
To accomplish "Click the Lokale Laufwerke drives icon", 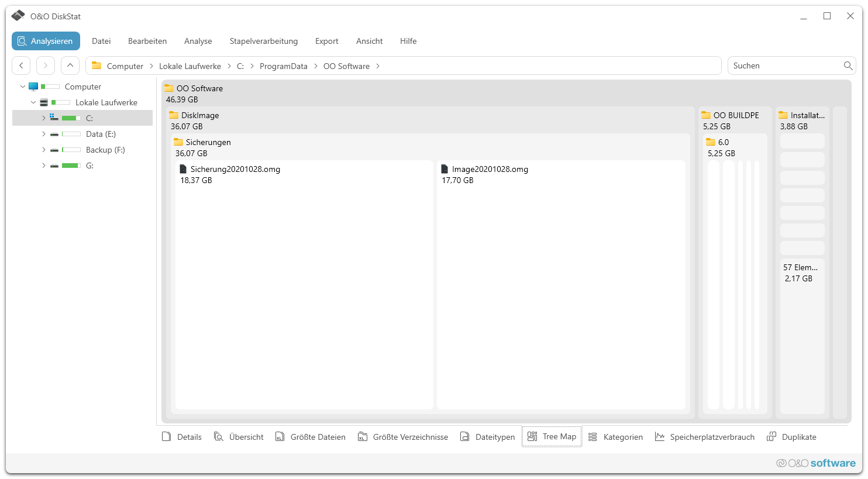I will pos(44,102).
